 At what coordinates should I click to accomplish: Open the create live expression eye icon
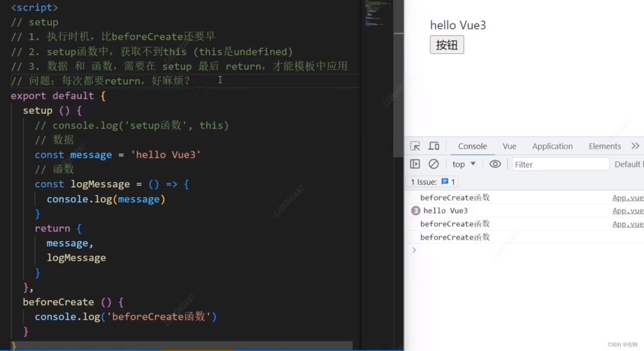click(x=495, y=164)
